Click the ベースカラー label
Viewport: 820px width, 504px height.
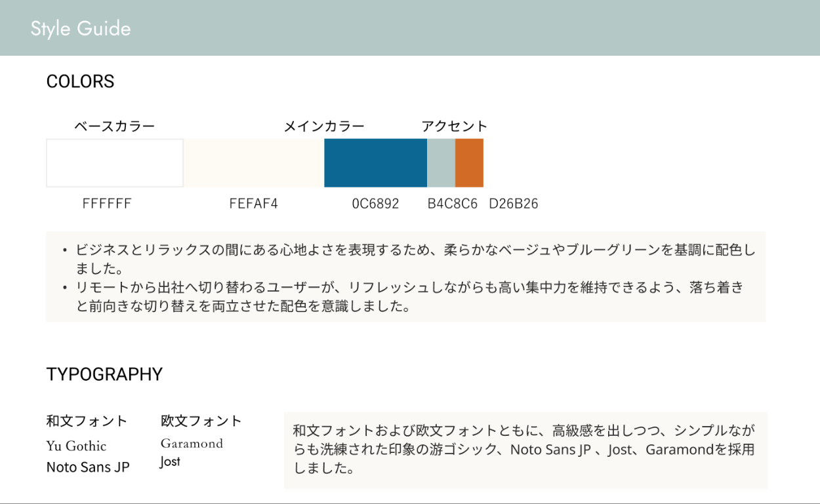pyautogui.click(x=115, y=126)
